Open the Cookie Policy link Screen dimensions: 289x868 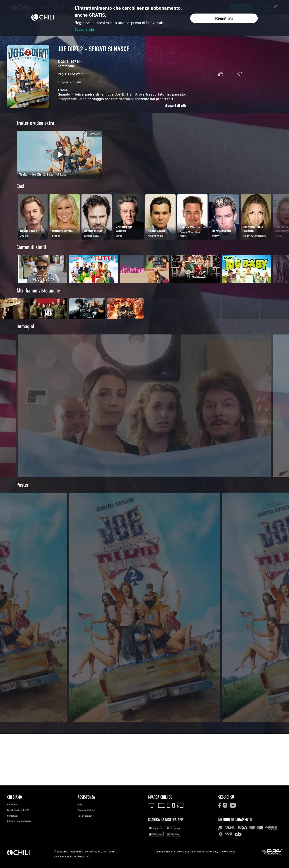point(228,852)
